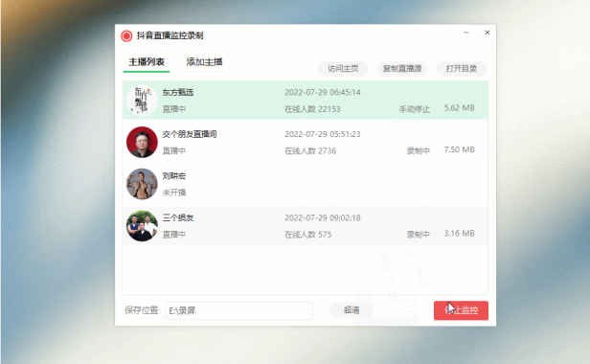Image resolution: width=590 pixels, height=364 pixels.
Task: Click 在线人数 2736 text
Action: pyautogui.click(x=310, y=151)
